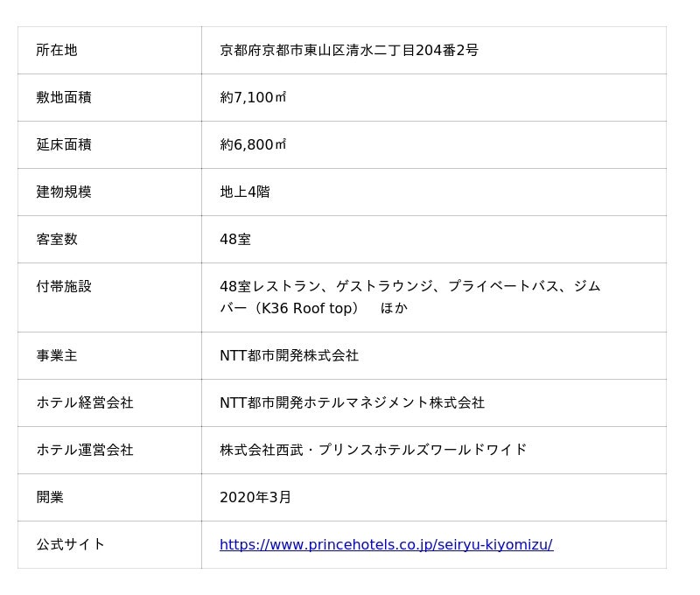Select the 地上4階 value
This screenshot has width=700, height=595.
coord(245,192)
